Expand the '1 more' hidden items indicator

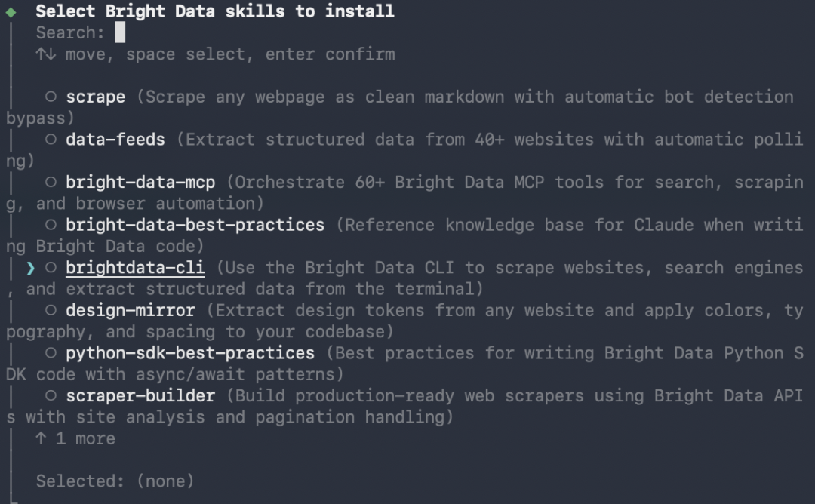point(75,438)
